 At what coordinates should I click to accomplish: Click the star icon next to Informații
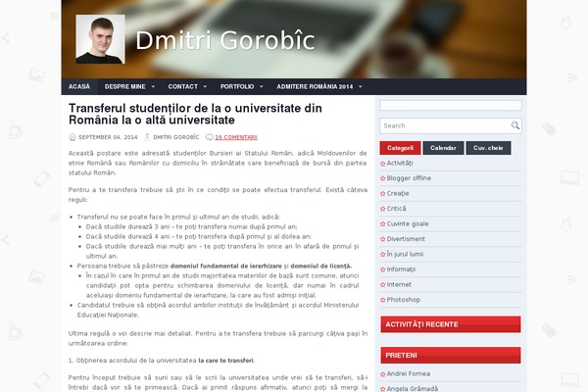click(383, 269)
